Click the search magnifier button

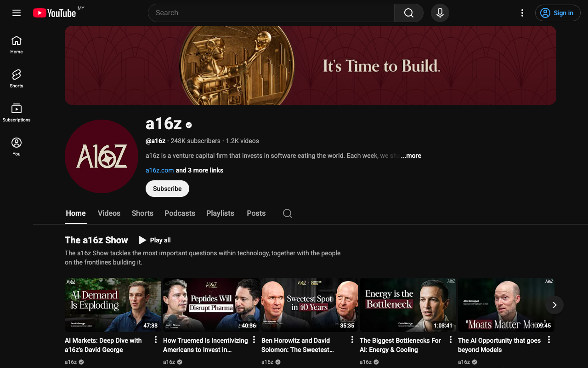point(409,13)
